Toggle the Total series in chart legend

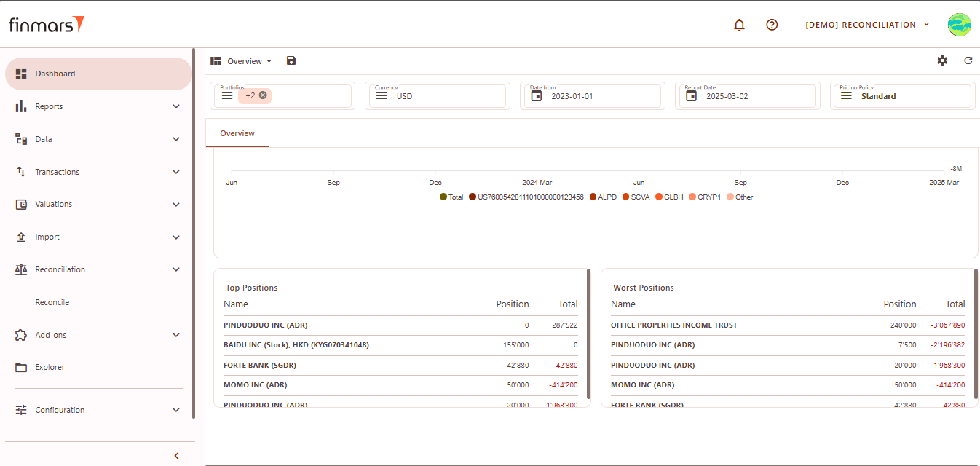tap(451, 197)
